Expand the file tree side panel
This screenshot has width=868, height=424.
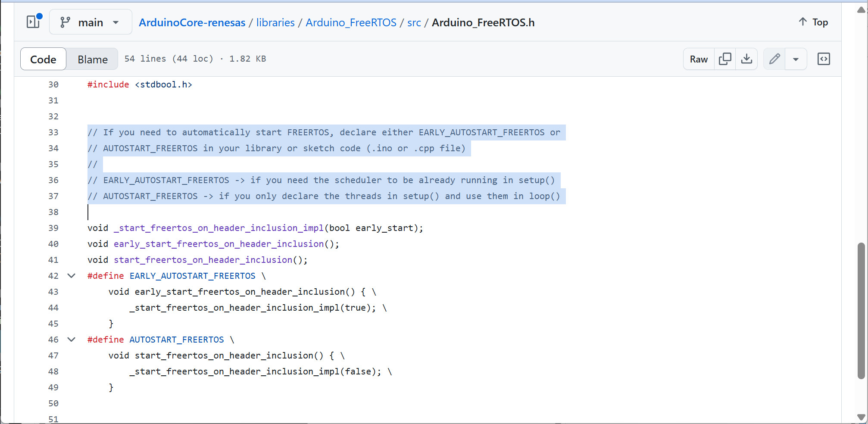pos(34,22)
